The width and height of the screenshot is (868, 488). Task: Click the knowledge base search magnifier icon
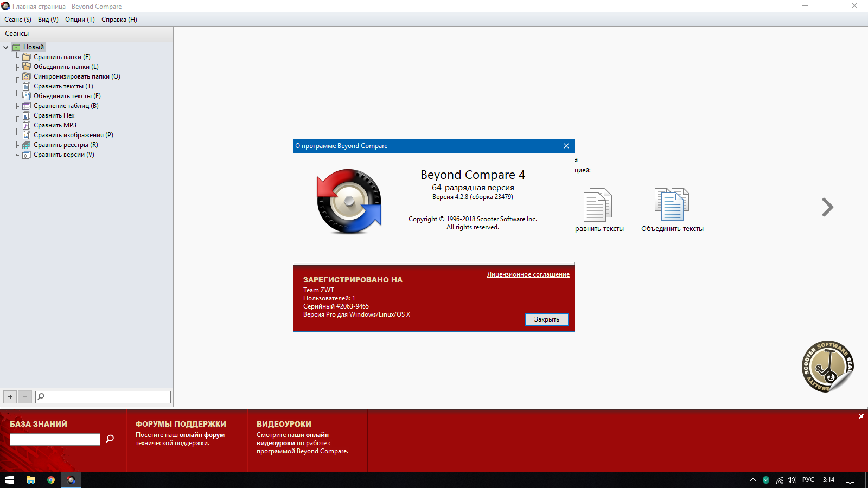[110, 439]
